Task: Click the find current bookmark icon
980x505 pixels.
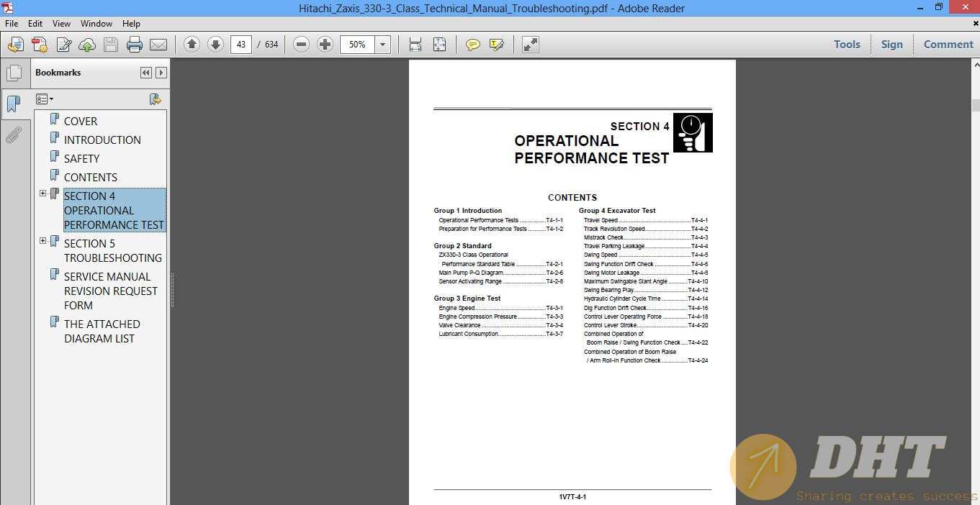Action: coord(154,99)
